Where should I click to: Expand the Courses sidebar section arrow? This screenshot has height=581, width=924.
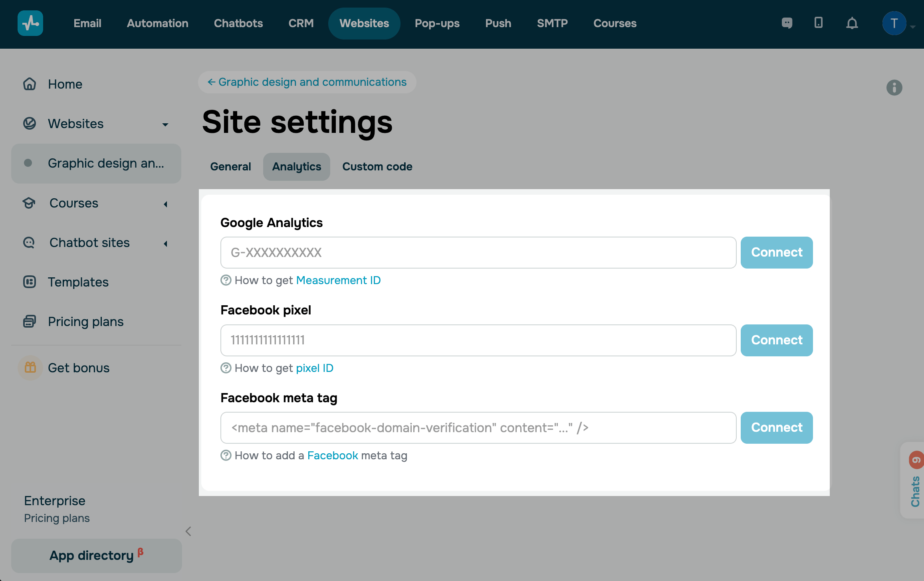tap(165, 204)
